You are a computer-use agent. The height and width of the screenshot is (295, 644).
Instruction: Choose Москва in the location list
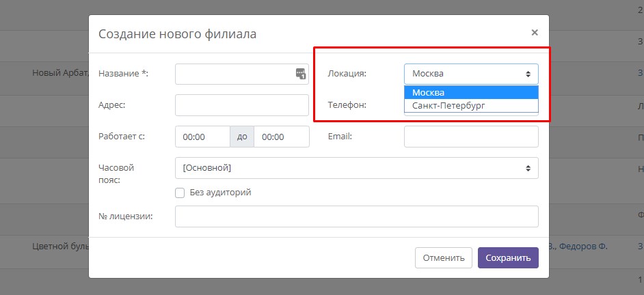471,93
